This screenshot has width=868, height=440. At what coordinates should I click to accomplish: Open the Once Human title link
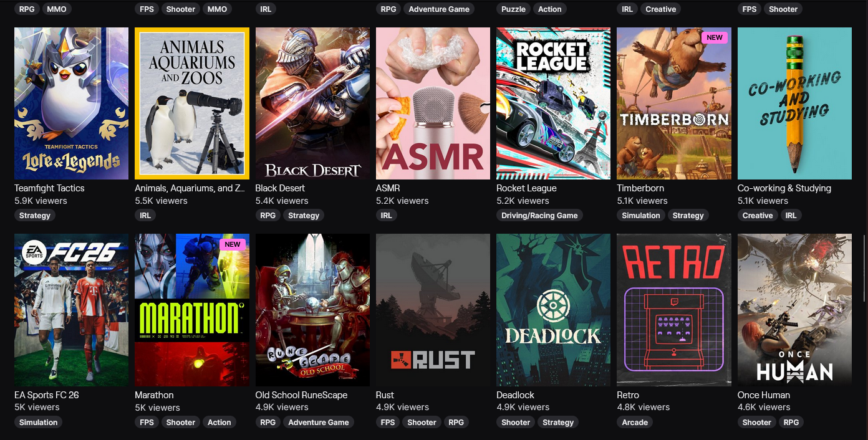(x=764, y=395)
